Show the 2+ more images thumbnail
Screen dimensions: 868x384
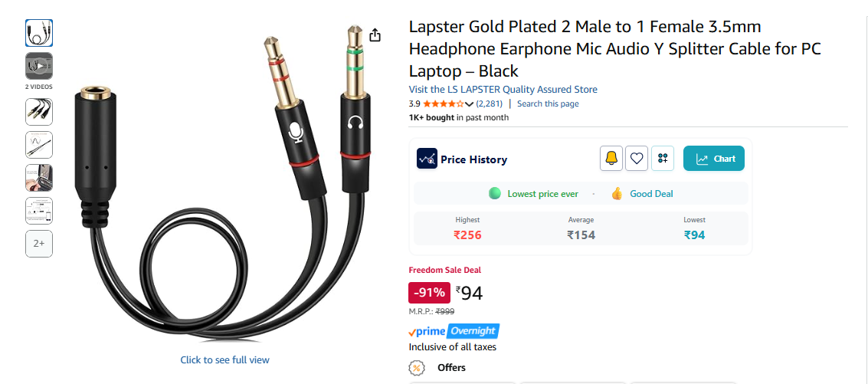coord(39,244)
